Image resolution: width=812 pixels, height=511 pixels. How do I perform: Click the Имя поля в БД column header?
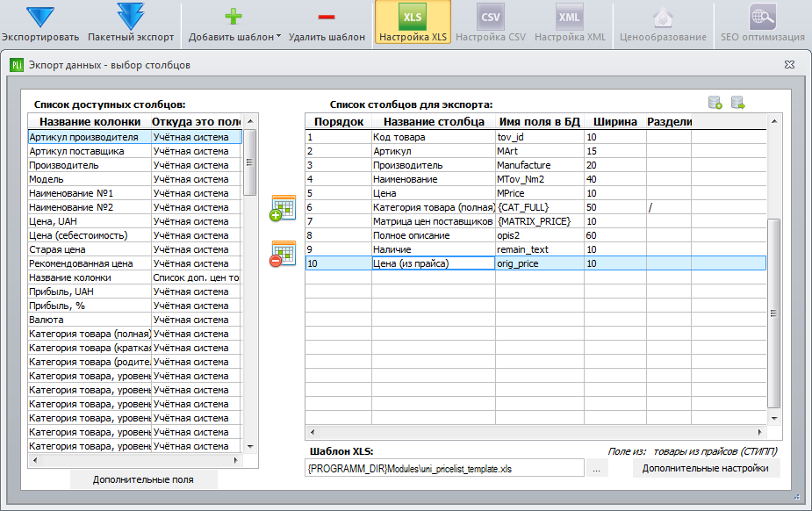[x=540, y=122]
